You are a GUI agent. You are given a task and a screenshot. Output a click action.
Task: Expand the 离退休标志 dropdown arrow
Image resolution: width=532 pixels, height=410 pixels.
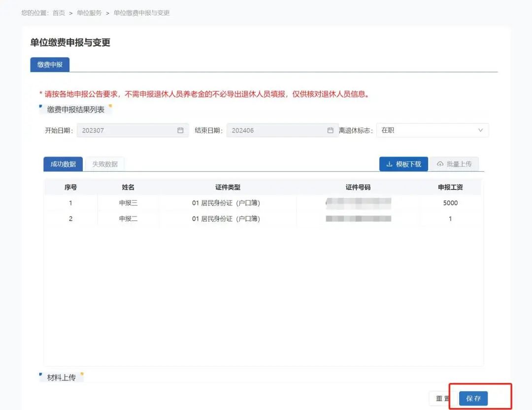[481, 130]
